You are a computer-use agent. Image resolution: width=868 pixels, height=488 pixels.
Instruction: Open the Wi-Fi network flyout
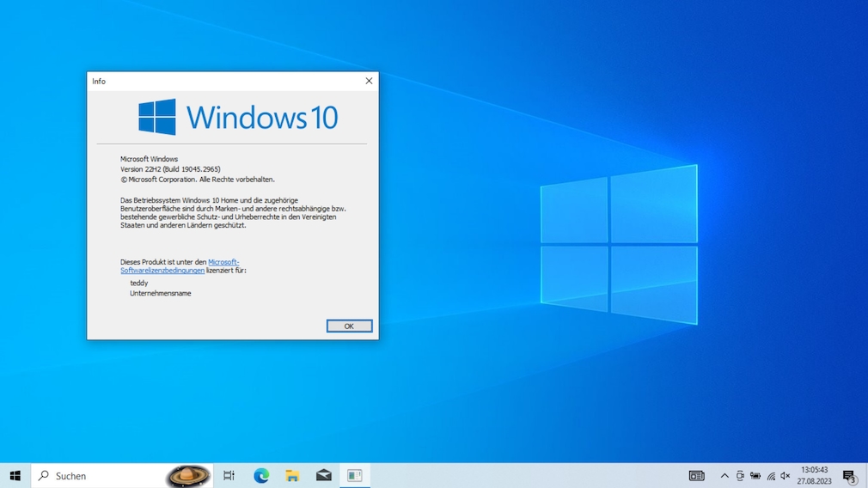(x=771, y=476)
